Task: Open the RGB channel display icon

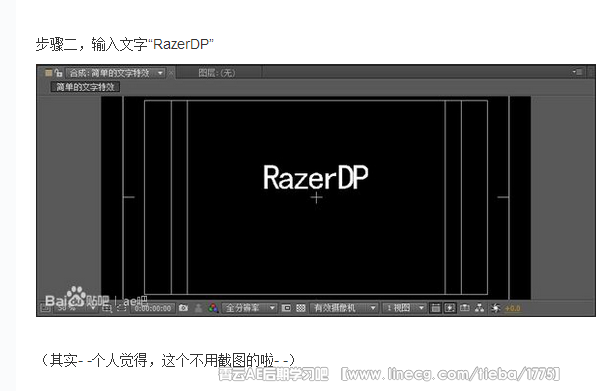Action: 213,308
